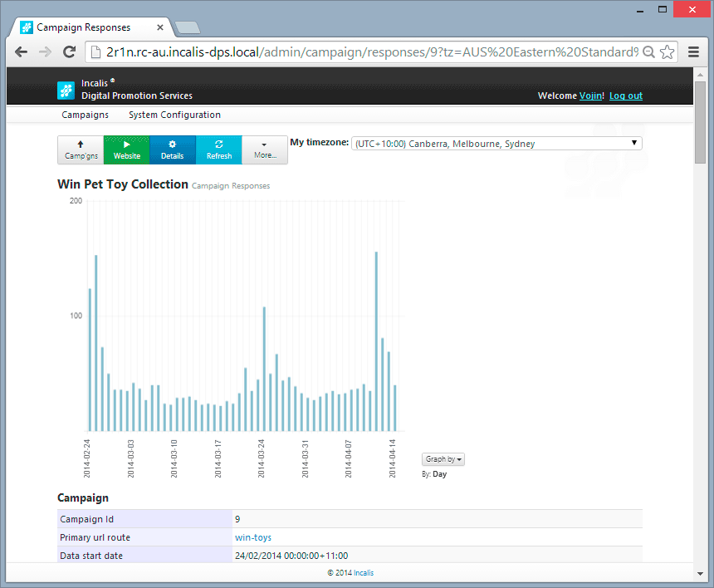This screenshot has height=588, width=714.
Task: Follow the win-toys url route link
Action: tap(253, 537)
